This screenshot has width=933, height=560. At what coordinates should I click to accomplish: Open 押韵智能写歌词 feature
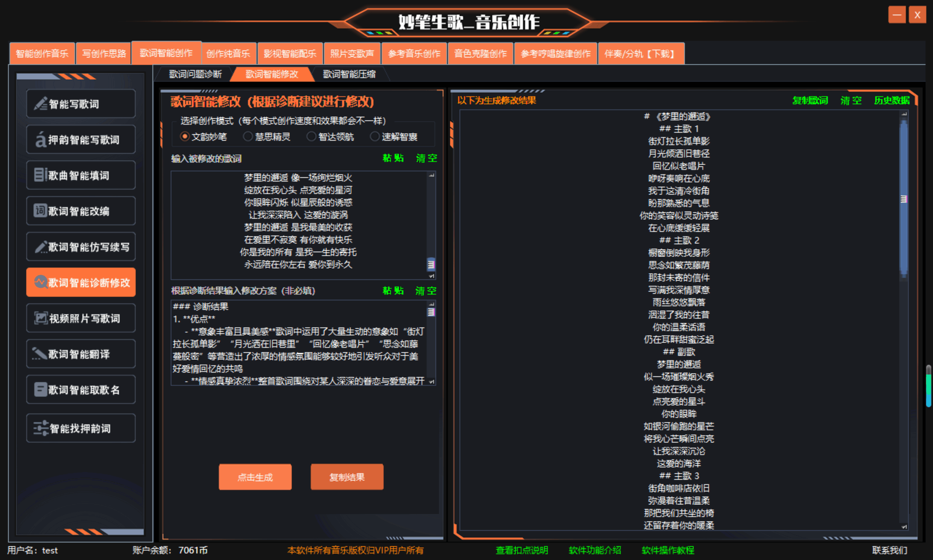(81, 139)
